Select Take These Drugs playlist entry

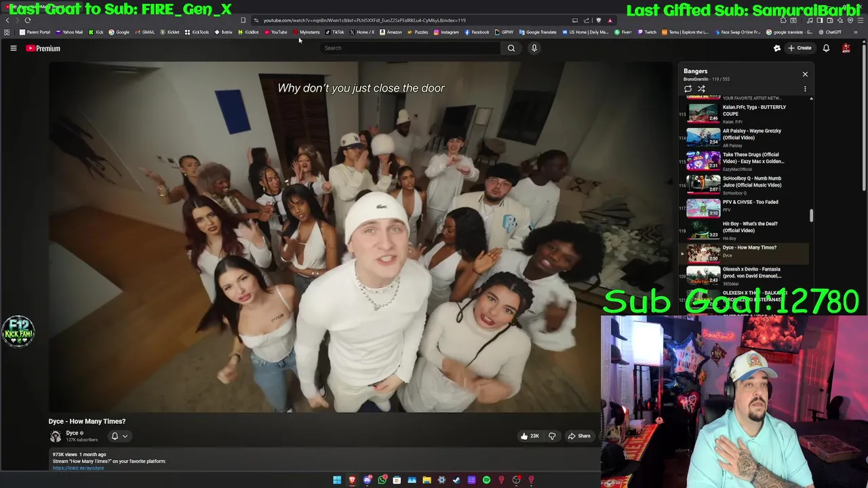pos(745,160)
